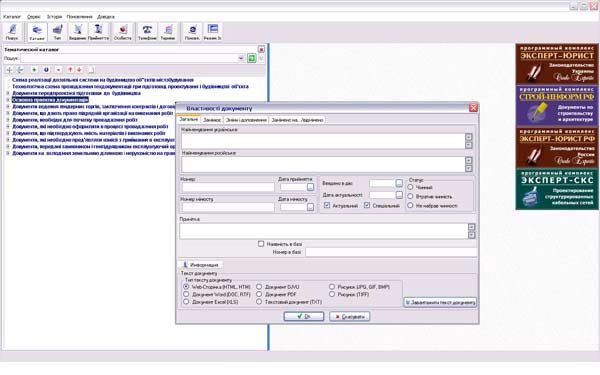This screenshot has height=375, width=600.
Task: Select Рисунок (JPG, GIF, BMP) type
Action: pyautogui.click(x=332, y=287)
